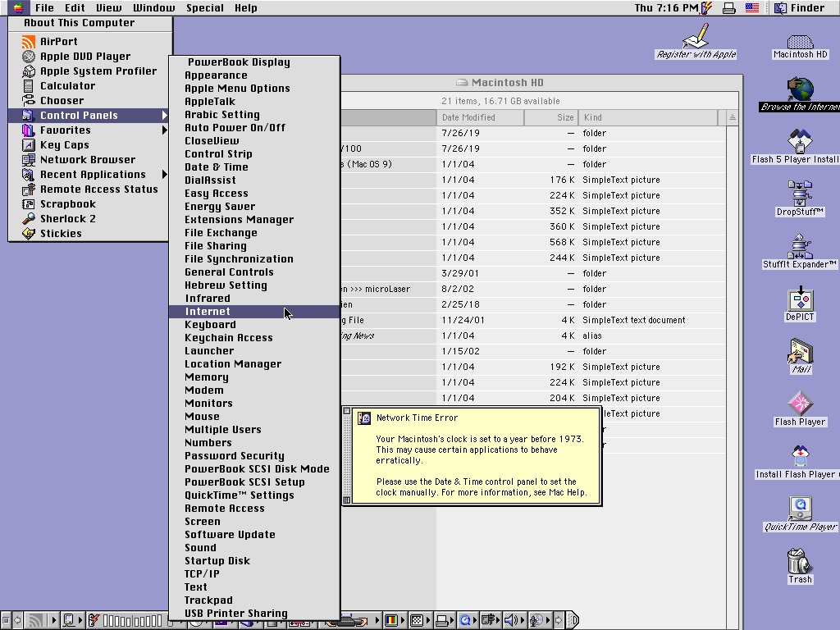The height and width of the screenshot is (630, 840).
Task: Open Stickies from the Apple menu
Action: 89,234
